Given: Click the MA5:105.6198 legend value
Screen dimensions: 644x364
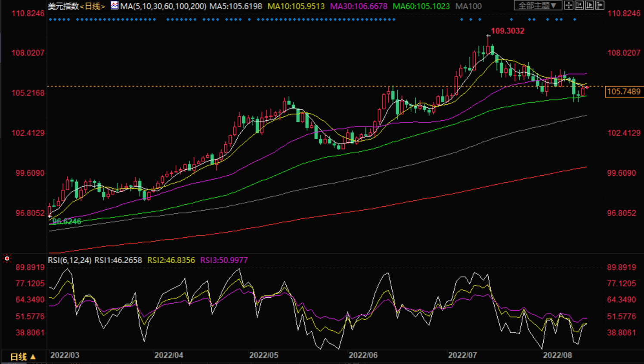Looking at the screenshot, I should click(x=235, y=6).
